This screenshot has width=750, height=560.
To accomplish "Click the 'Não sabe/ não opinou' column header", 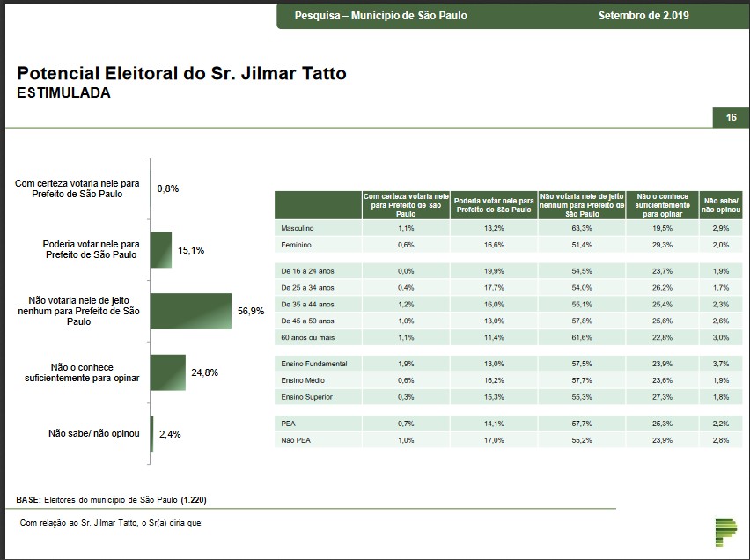I will pyautogui.click(x=719, y=205).
